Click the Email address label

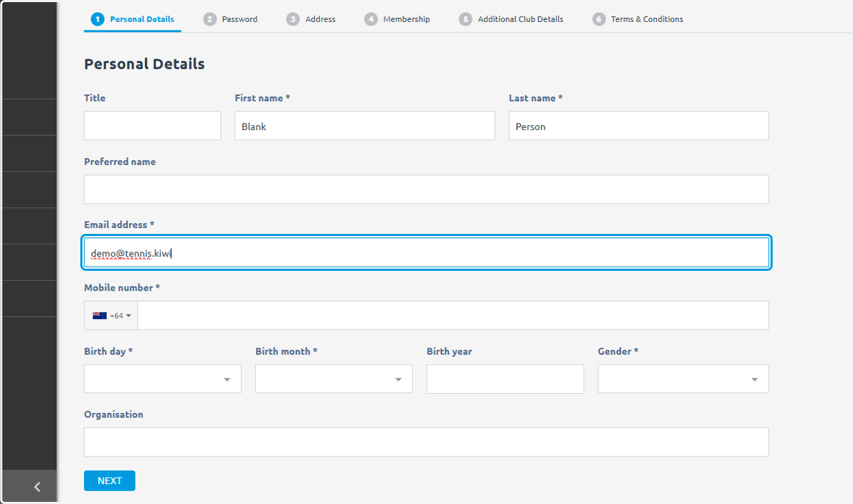click(x=119, y=225)
